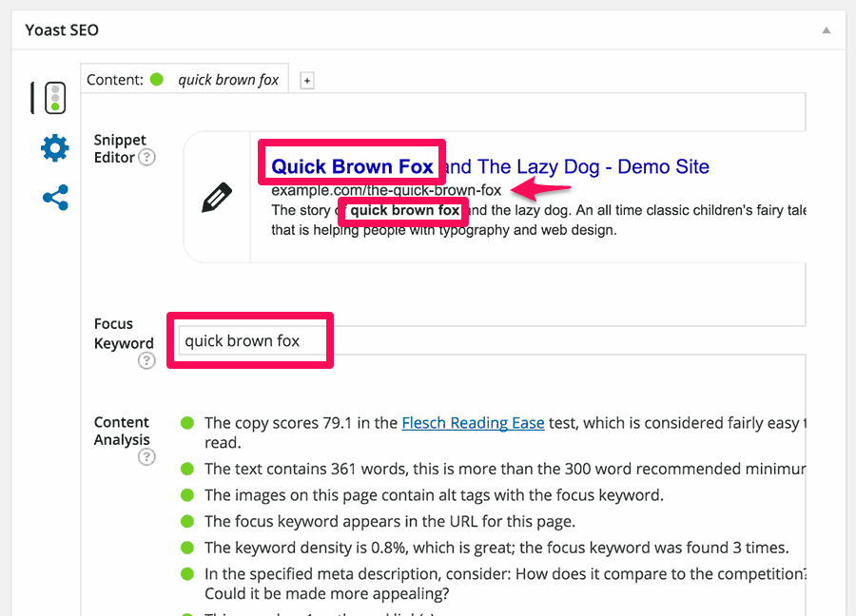Click the help icon next to Snippet Editor

146,157
